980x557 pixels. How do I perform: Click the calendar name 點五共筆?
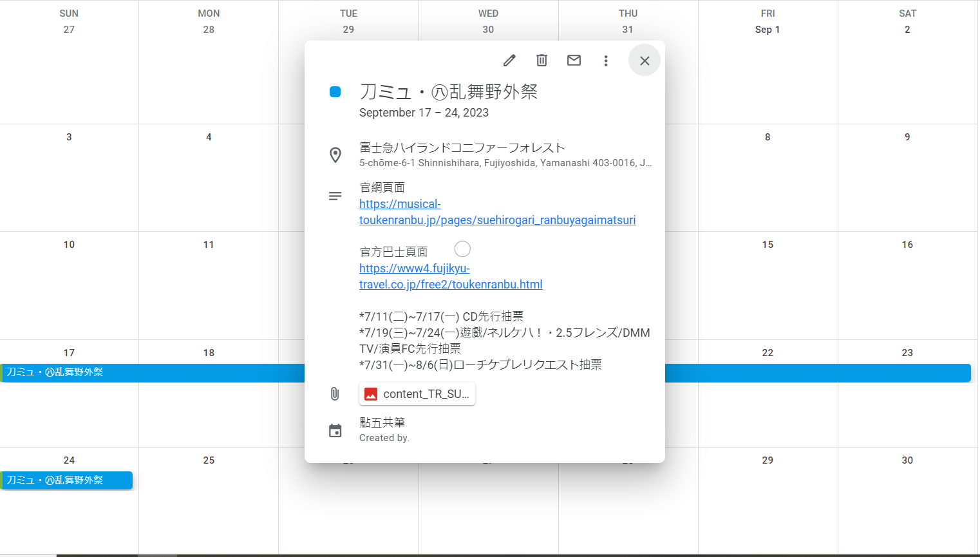point(382,422)
